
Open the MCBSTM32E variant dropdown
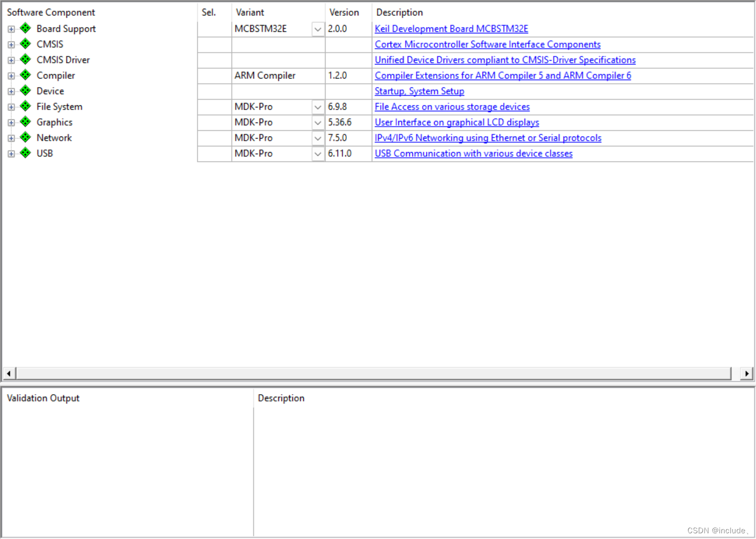[318, 29]
